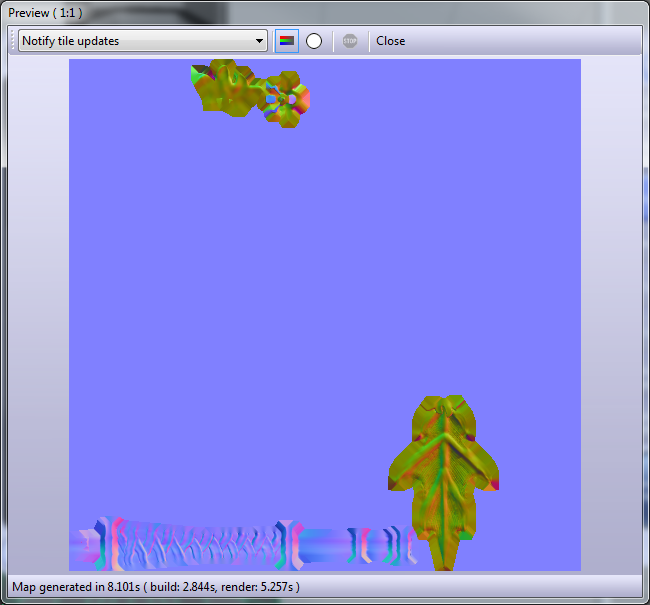Click the leaf-shaped normal map region
650x605 pixels.
click(444, 483)
